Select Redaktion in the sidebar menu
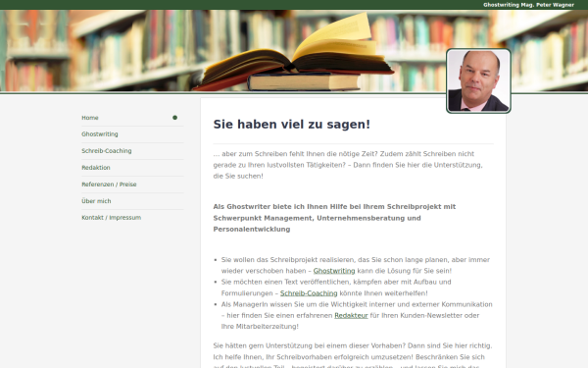 click(x=96, y=168)
